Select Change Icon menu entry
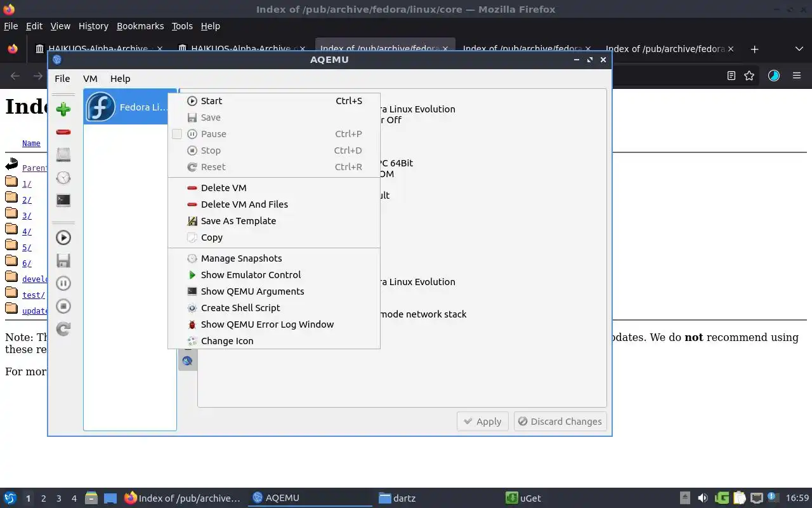The height and width of the screenshot is (508, 812). tap(274, 341)
